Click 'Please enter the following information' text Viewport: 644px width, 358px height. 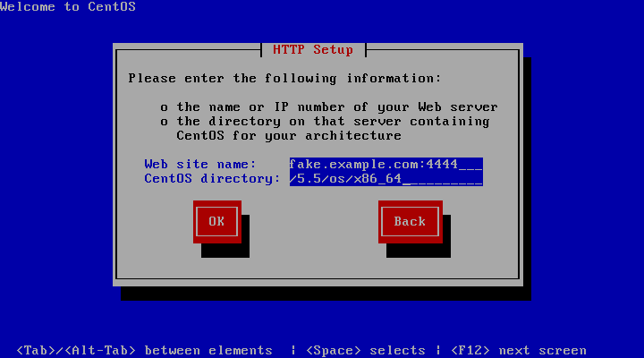[x=284, y=78]
